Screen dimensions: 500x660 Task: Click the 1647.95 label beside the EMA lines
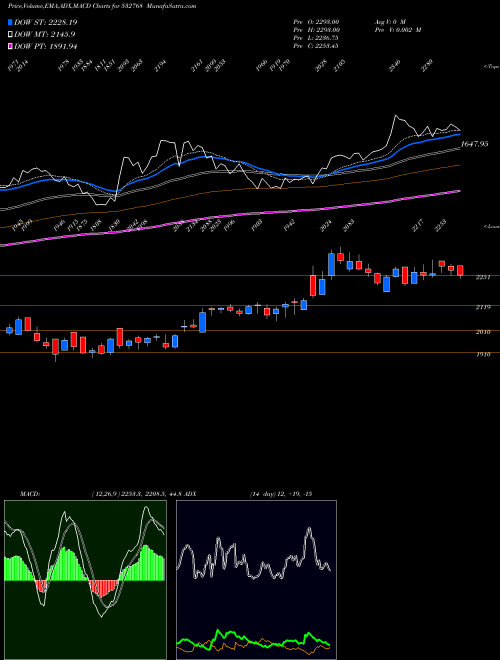[474, 144]
